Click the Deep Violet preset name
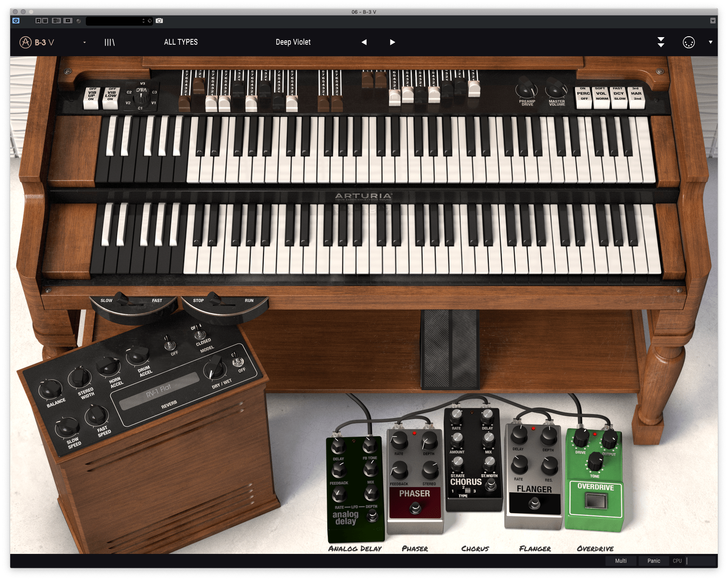728x580 pixels. (293, 42)
